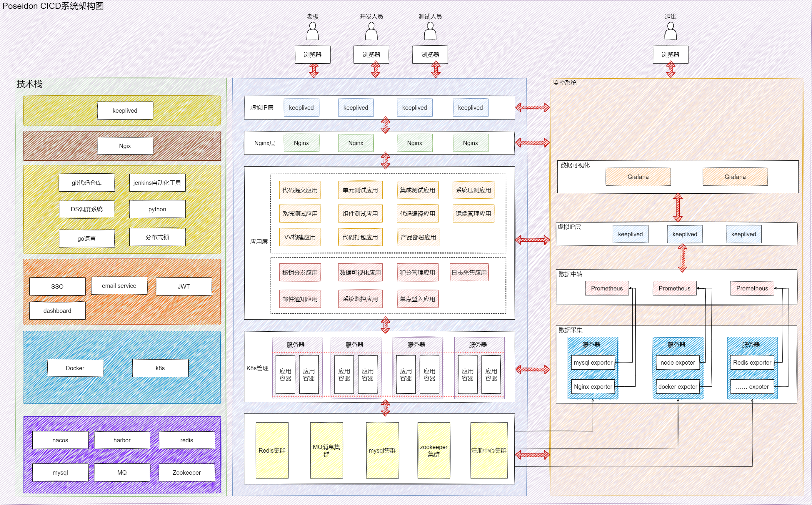The width and height of the screenshot is (812, 505).
Task: Click the 测试人员 person icon
Action: (x=430, y=31)
